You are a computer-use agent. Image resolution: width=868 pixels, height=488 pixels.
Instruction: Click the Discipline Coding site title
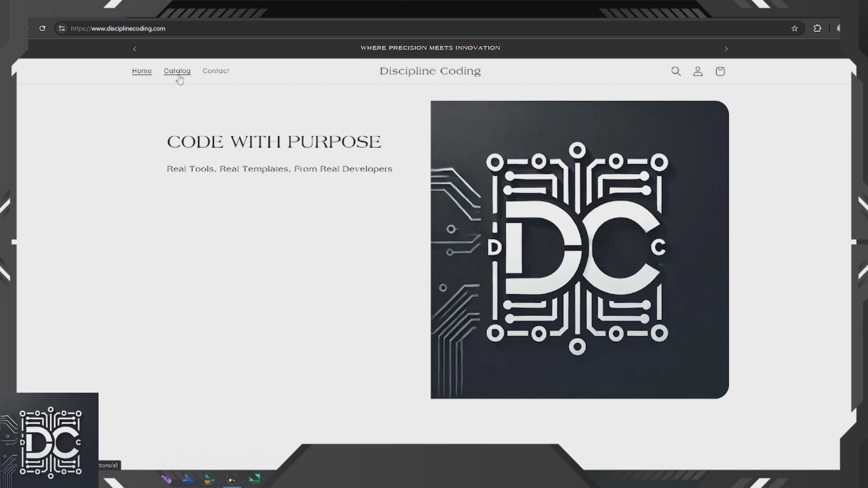pos(430,71)
